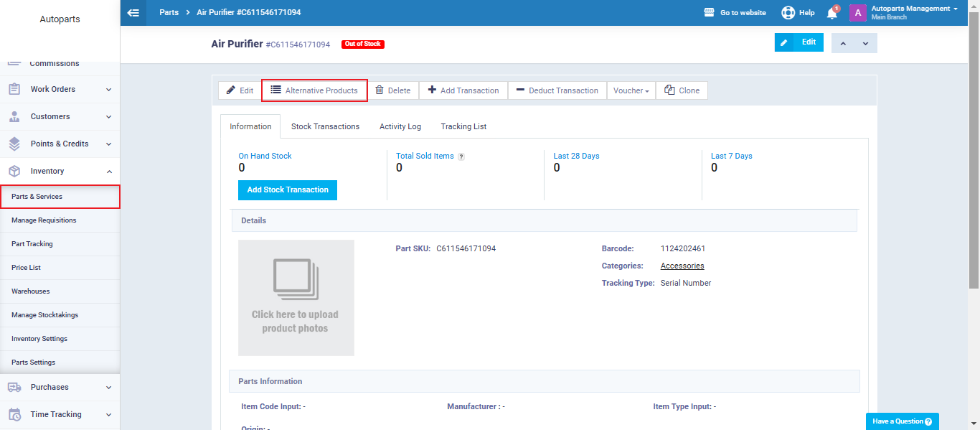The height and width of the screenshot is (430, 980).
Task: Expand the Time Tracking menu chevron
Action: (x=108, y=415)
